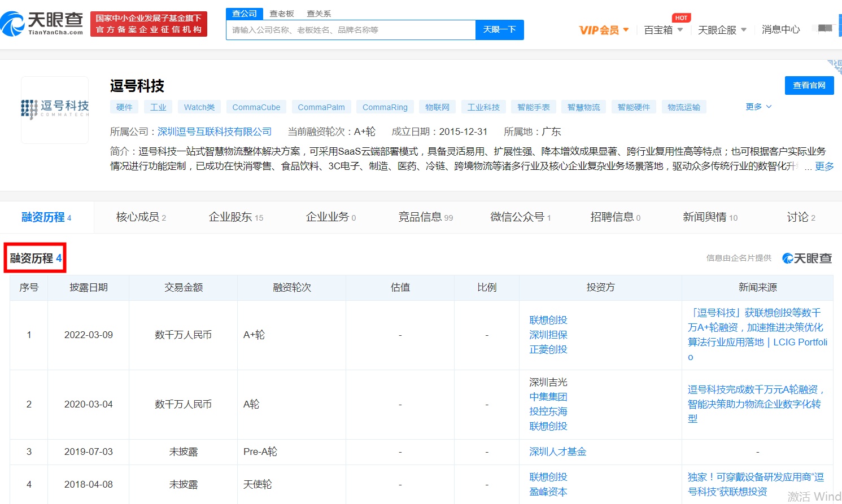The width and height of the screenshot is (842, 504).
Task: Click the 硬件 tag
Action: pos(124,107)
